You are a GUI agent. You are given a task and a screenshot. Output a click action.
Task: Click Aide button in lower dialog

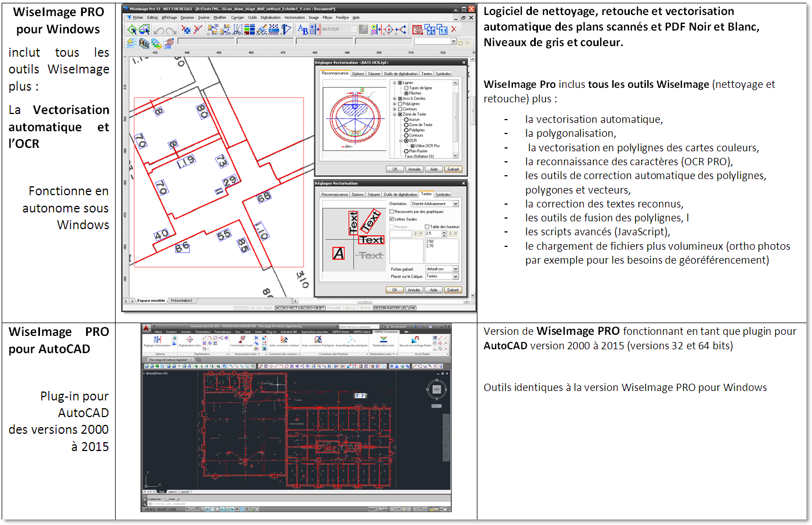[x=434, y=290]
